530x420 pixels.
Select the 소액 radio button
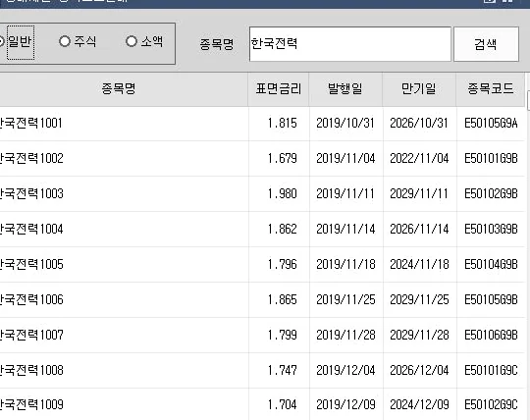tap(144, 41)
